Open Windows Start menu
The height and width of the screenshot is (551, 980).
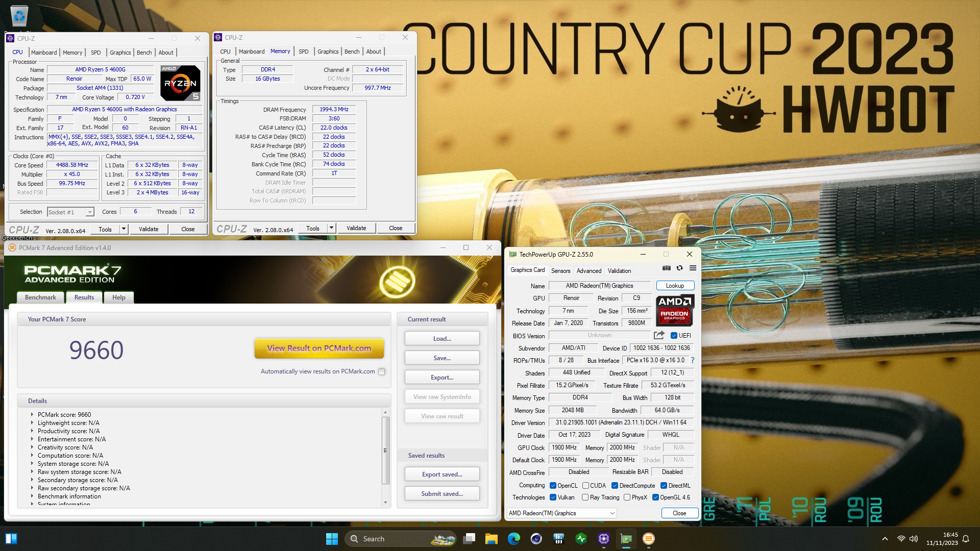[x=332, y=539]
